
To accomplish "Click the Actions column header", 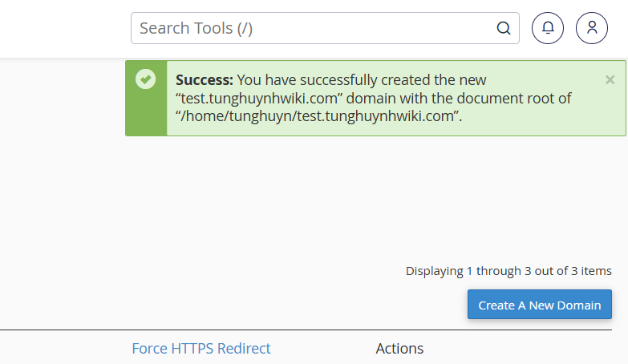I will [x=399, y=349].
